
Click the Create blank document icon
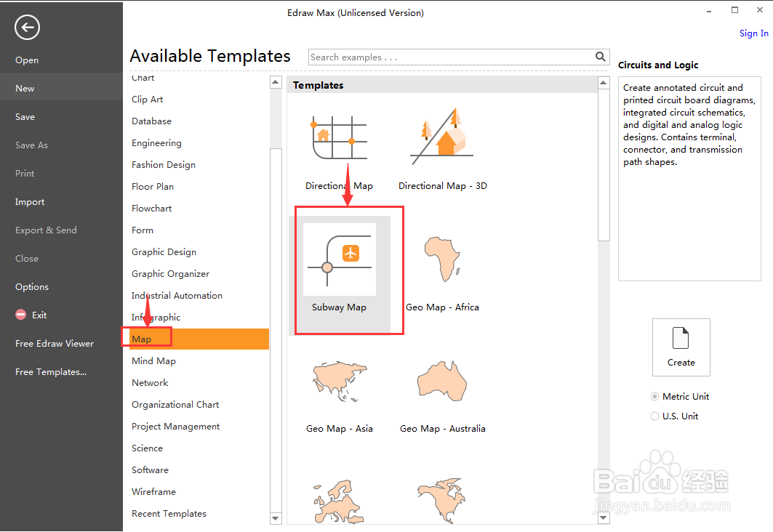click(x=681, y=338)
